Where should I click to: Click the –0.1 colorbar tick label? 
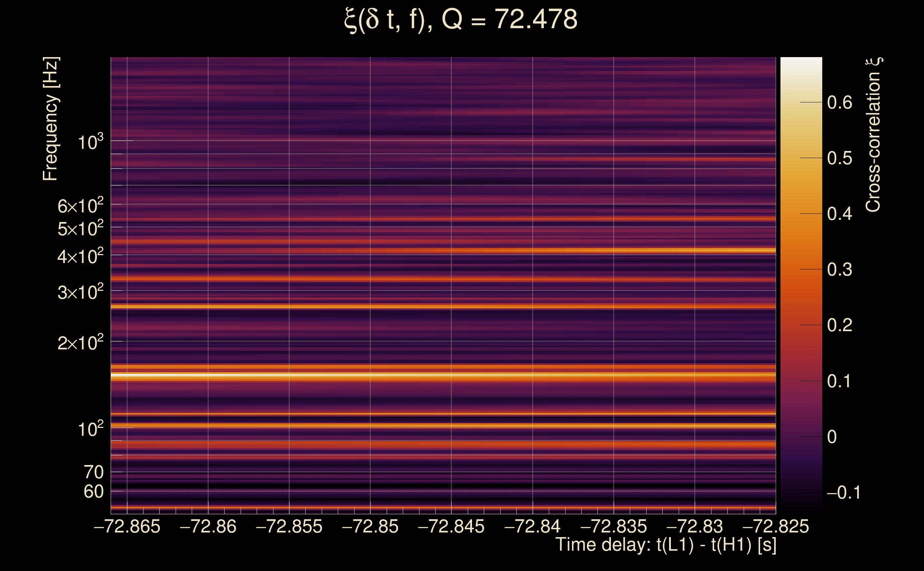click(843, 492)
